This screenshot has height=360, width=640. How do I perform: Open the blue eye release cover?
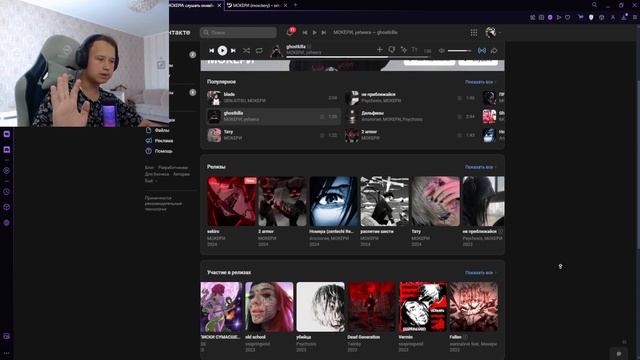click(333, 201)
